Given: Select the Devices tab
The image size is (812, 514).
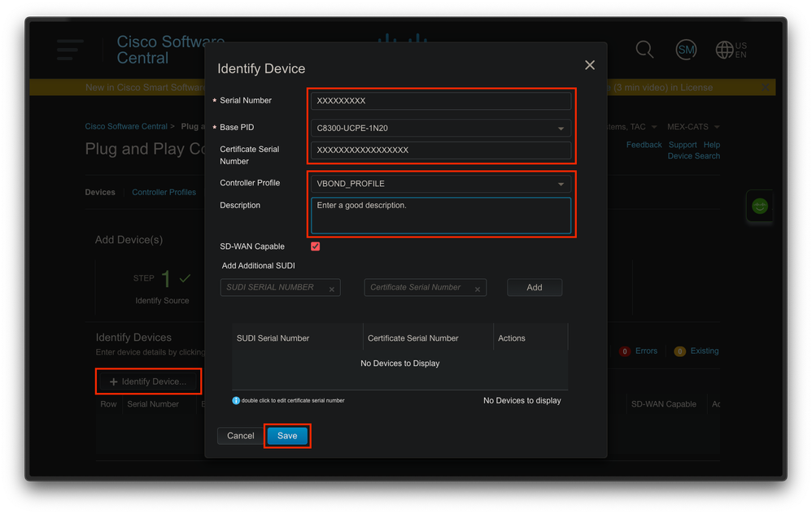Looking at the screenshot, I should point(100,192).
